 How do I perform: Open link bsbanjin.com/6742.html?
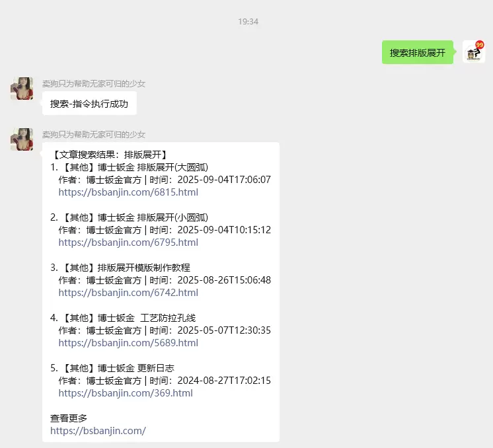pos(128,293)
